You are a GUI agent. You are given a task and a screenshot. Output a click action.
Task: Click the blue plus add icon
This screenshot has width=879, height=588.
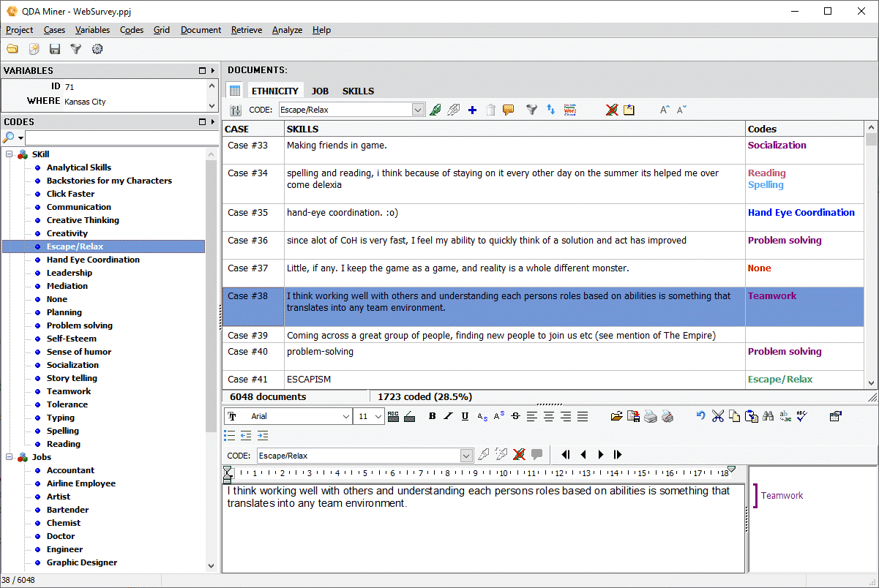(x=472, y=110)
